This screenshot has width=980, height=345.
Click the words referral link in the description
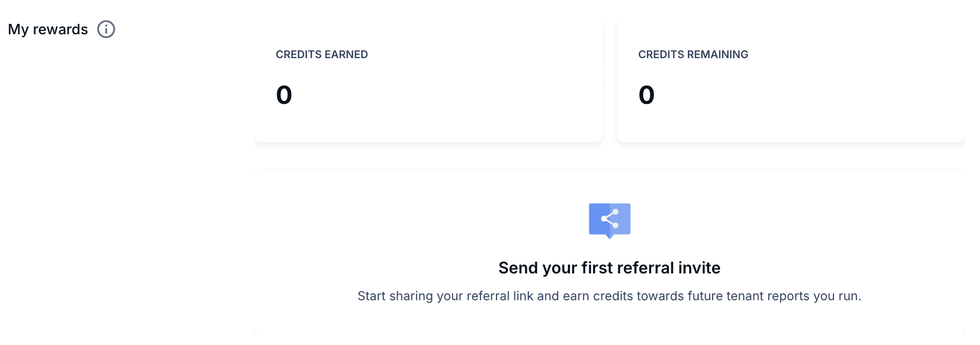(x=500, y=296)
